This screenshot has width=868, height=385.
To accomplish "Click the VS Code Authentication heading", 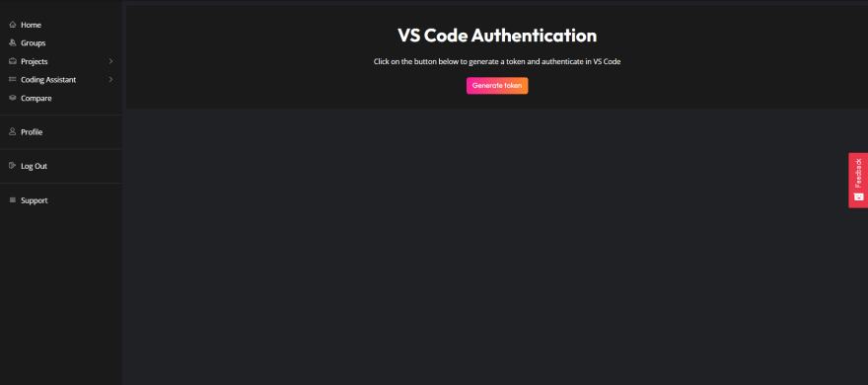I will [497, 36].
